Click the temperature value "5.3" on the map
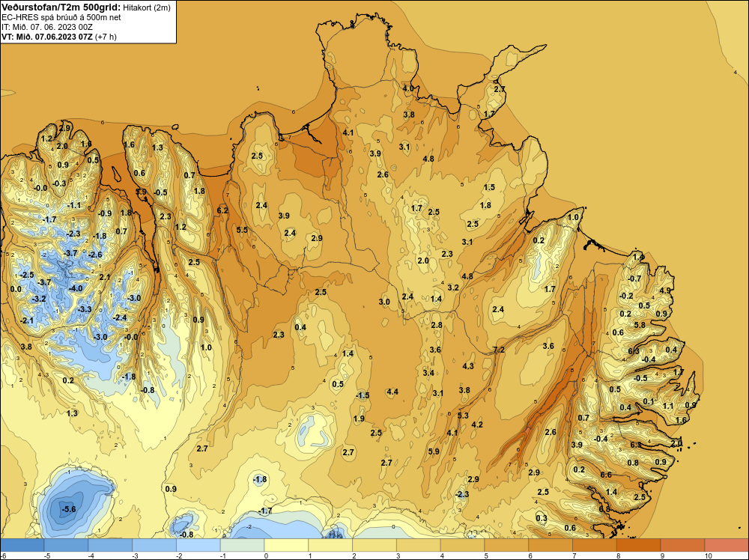The width and height of the screenshot is (749, 560). tap(463, 416)
